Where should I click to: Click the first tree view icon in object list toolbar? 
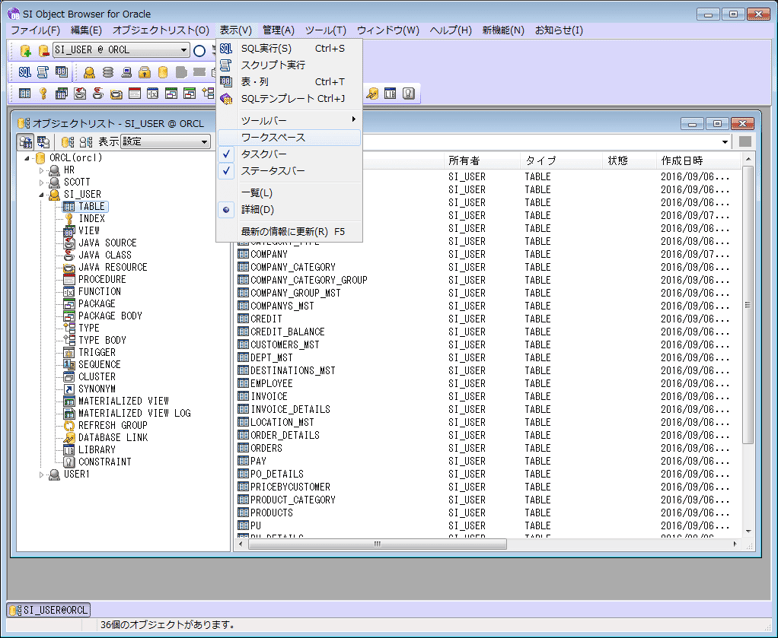point(26,142)
